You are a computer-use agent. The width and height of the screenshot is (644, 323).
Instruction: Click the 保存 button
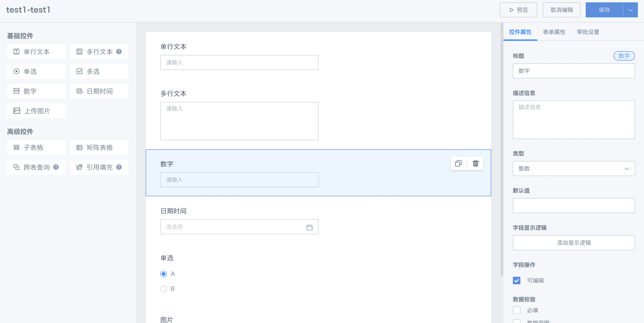(604, 10)
